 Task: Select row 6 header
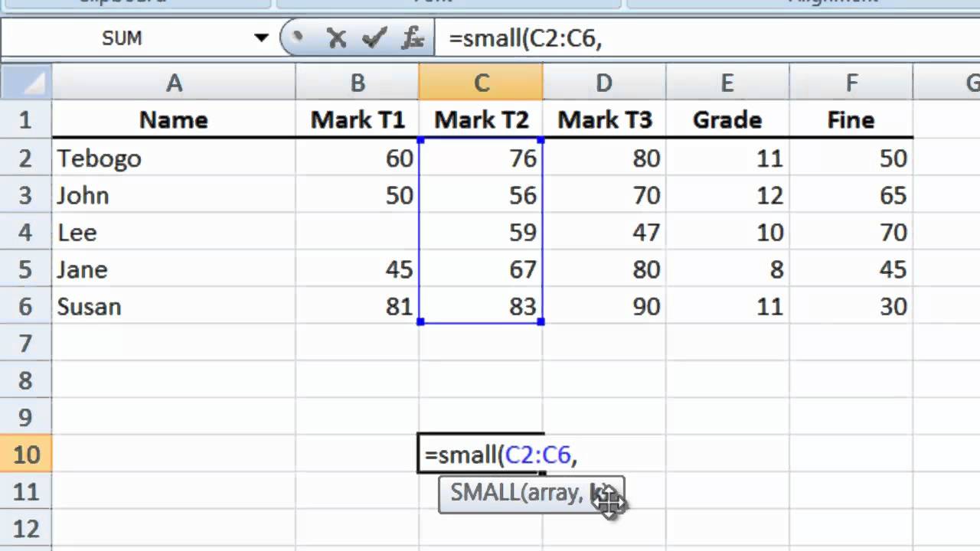click(26, 306)
